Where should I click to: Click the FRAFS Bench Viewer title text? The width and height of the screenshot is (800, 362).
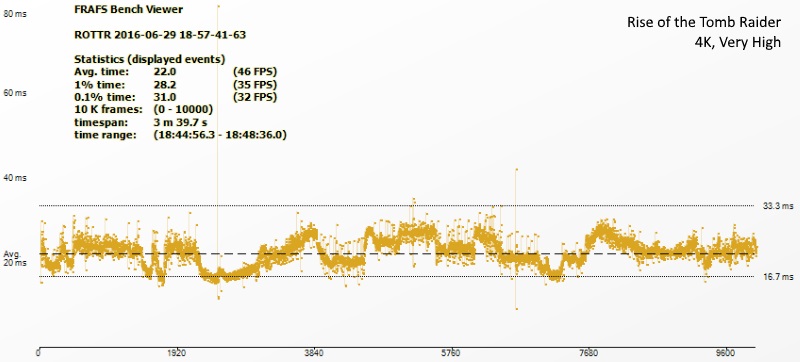(129, 9)
